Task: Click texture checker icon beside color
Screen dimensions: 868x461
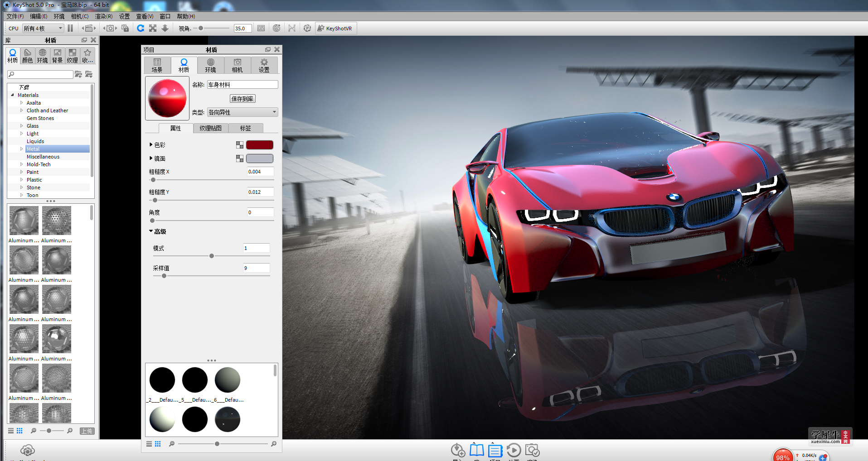Action: (x=240, y=145)
